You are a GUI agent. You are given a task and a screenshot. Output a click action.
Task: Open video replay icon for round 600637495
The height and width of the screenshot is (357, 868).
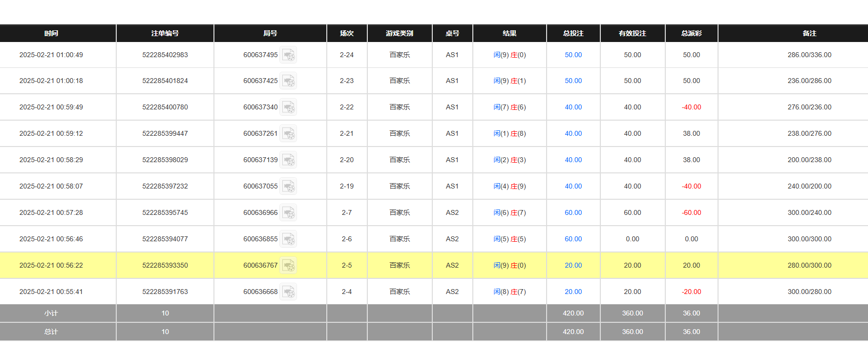(288, 55)
